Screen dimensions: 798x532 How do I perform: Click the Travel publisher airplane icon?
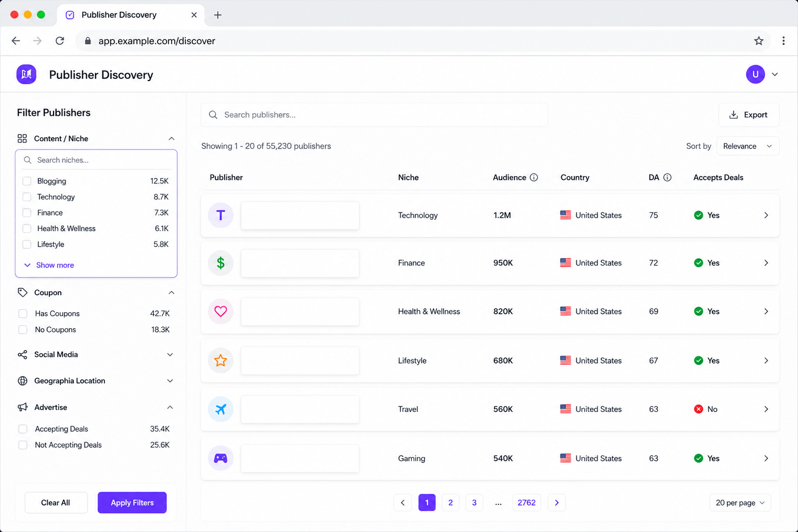tap(221, 409)
